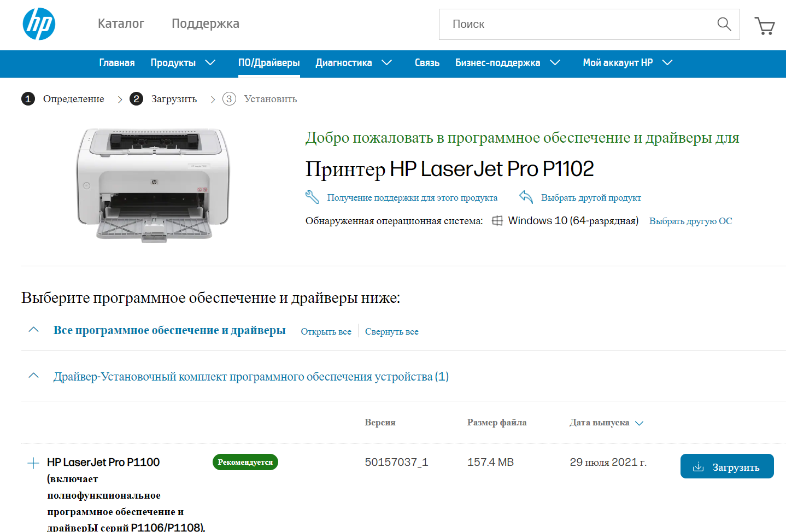The image size is (786, 532).
Task: Click the back-arrow icon beside Выбрать другой продукт
Action: pos(526,197)
